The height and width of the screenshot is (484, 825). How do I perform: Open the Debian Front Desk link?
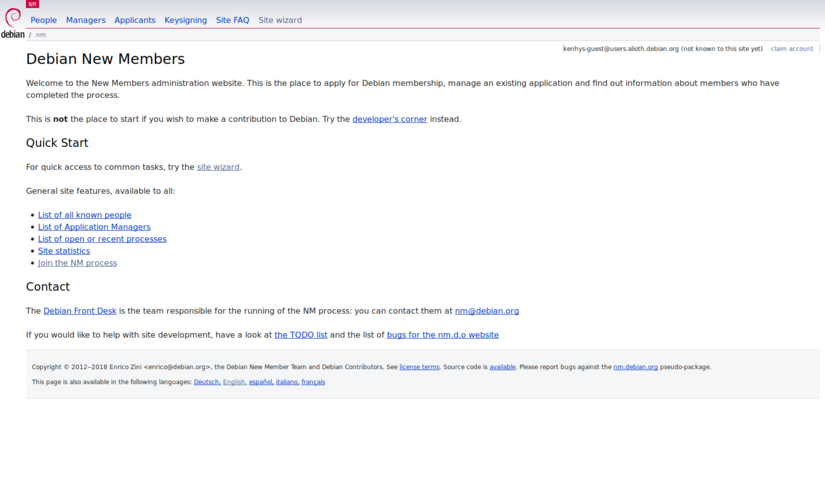pos(80,311)
